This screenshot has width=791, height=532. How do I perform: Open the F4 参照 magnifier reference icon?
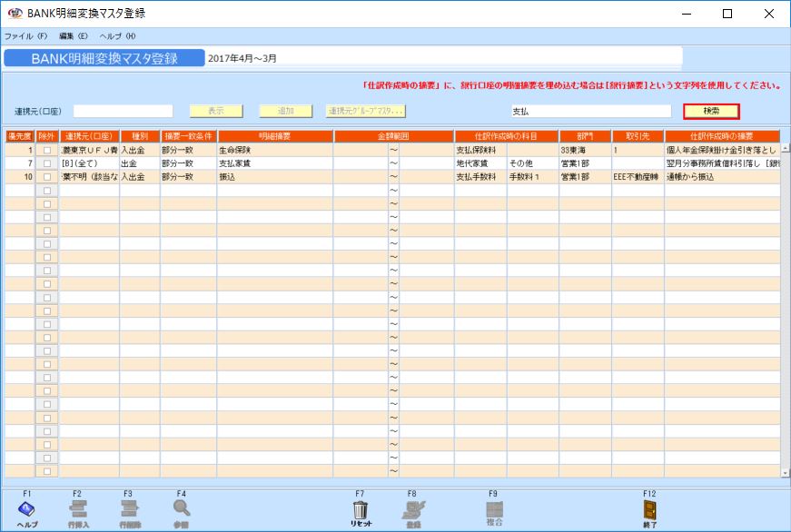coord(181,509)
